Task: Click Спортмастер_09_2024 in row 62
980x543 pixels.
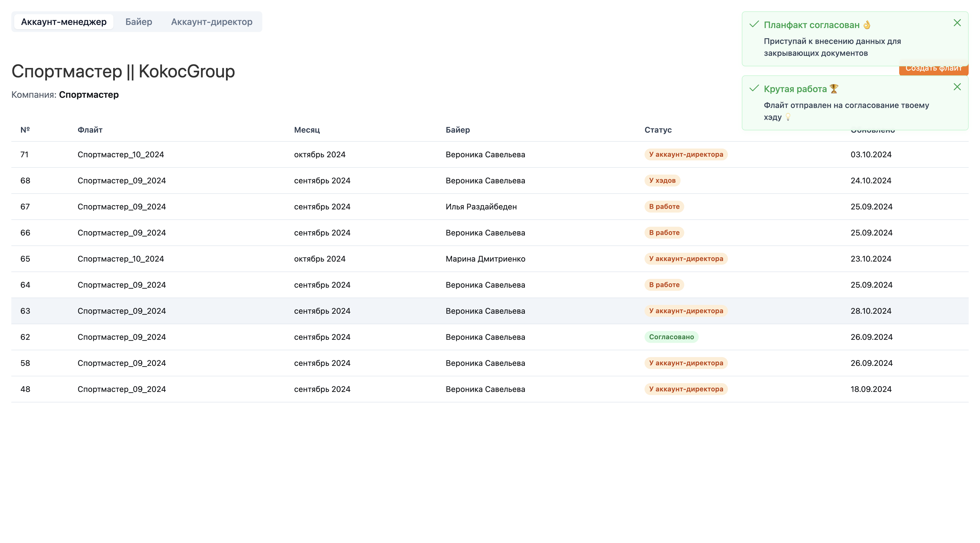Action: tap(122, 337)
